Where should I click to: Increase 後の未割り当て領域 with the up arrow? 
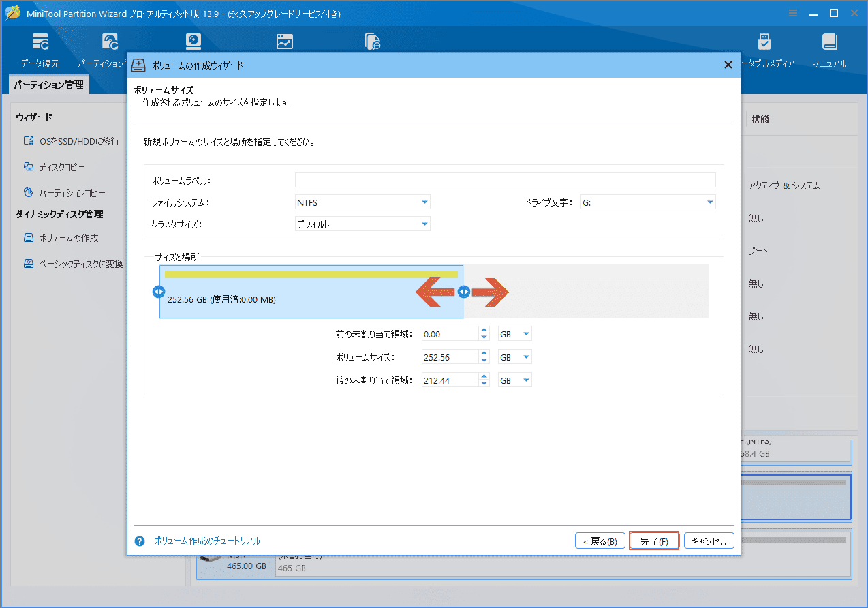click(x=484, y=377)
